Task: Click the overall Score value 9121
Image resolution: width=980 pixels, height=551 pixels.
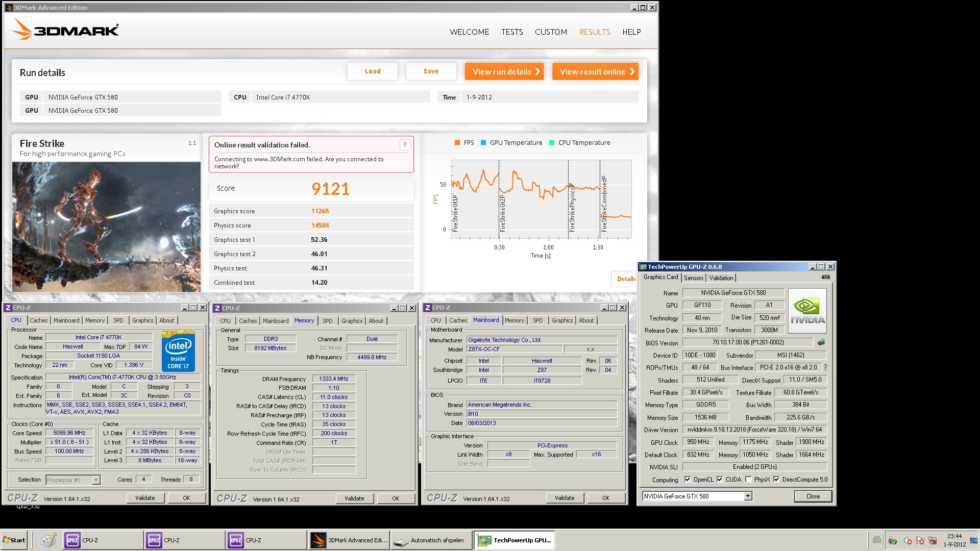Action: pyautogui.click(x=330, y=189)
